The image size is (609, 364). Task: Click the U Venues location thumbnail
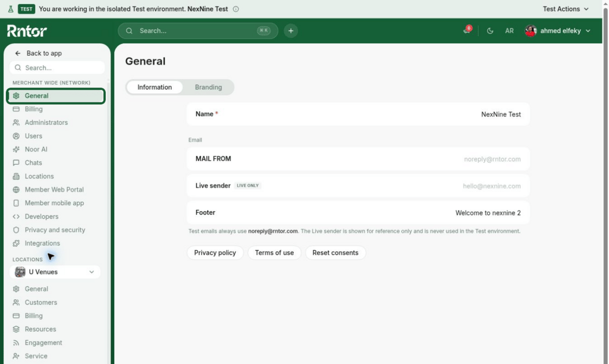[x=20, y=272]
